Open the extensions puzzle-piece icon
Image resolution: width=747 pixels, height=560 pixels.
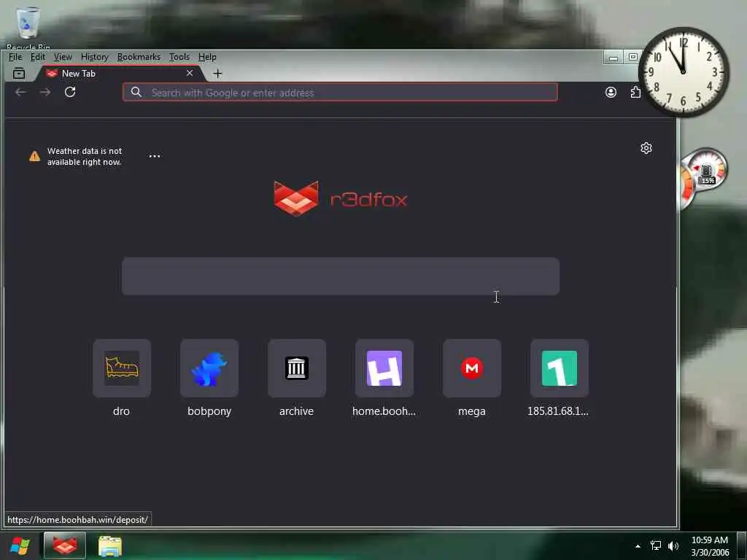[635, 93]
